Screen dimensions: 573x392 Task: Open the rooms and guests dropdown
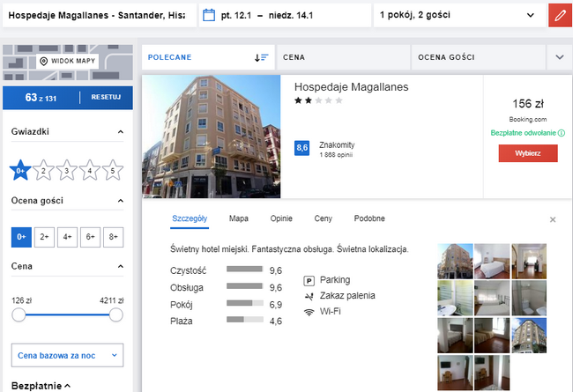(456, 15)
